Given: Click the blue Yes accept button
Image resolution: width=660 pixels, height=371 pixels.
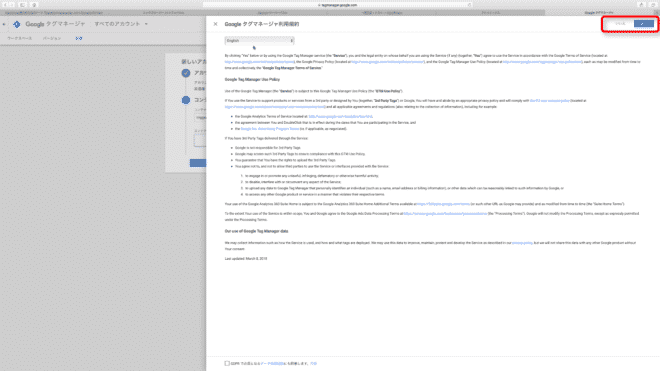Looking at the screenshot, I should [x=644, y=24].
